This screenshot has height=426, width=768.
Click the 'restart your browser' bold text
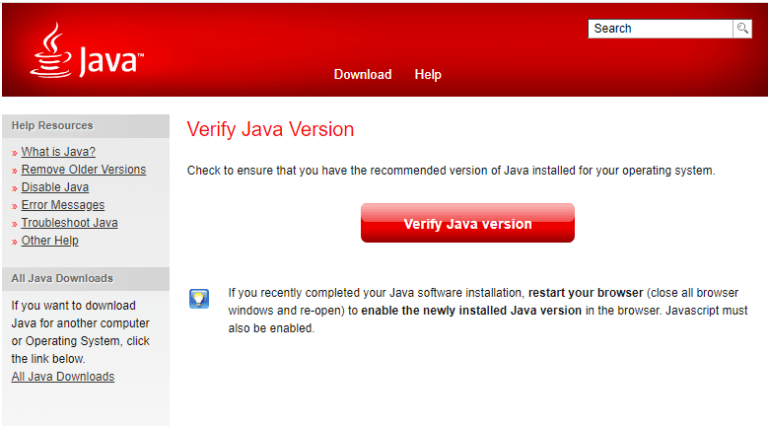(585, 293)
